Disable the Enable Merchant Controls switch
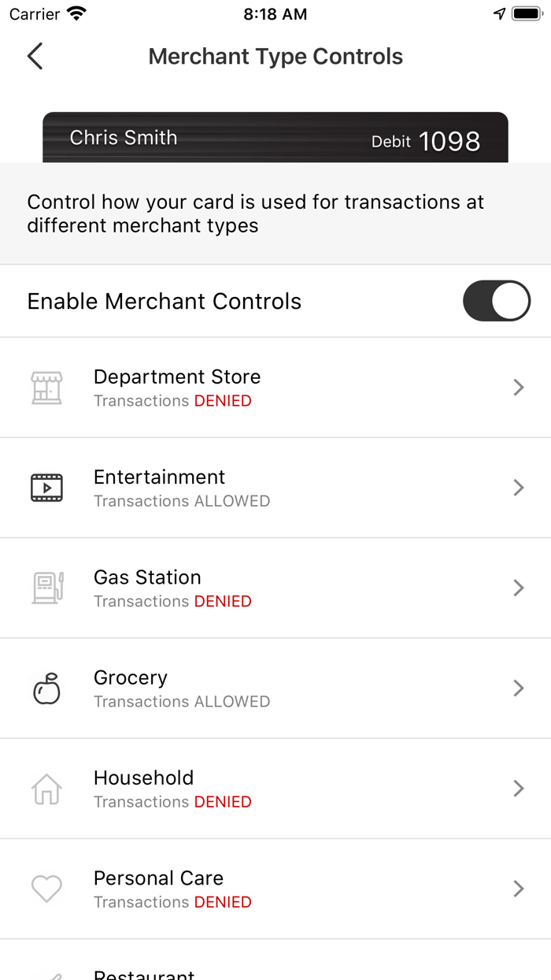This screenshot has width=551, height=980. click(x=496, y=301)
